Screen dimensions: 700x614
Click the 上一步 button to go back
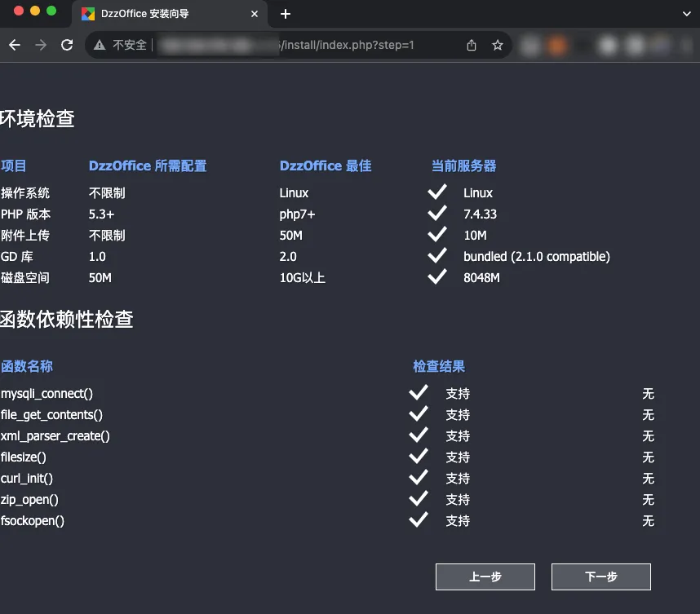pos(485,576)
